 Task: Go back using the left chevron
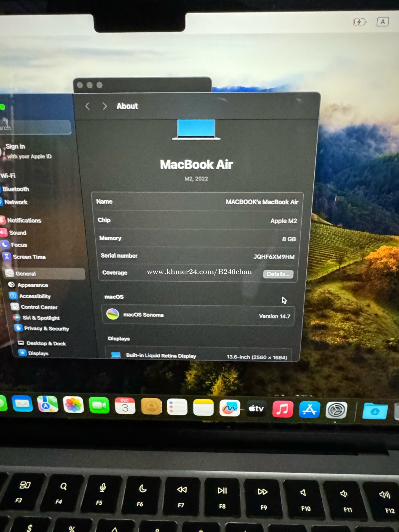(x=87, y=106)
